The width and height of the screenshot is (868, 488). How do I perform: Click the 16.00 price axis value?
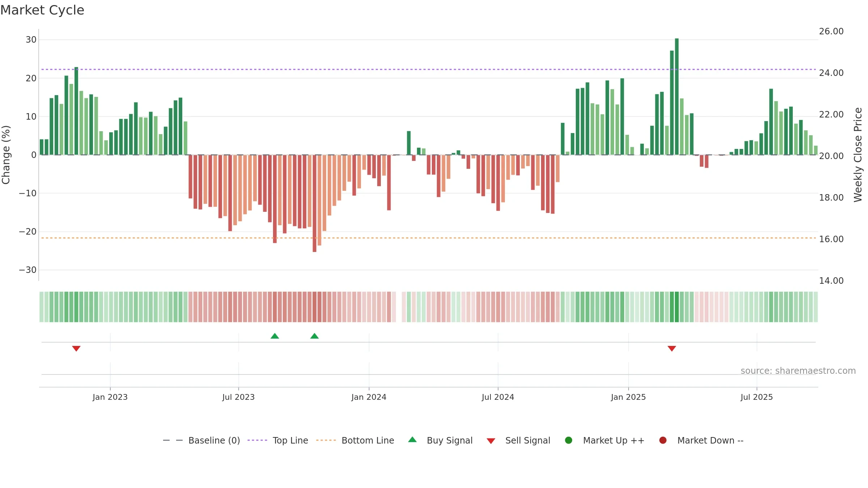[x=831, y=239]
